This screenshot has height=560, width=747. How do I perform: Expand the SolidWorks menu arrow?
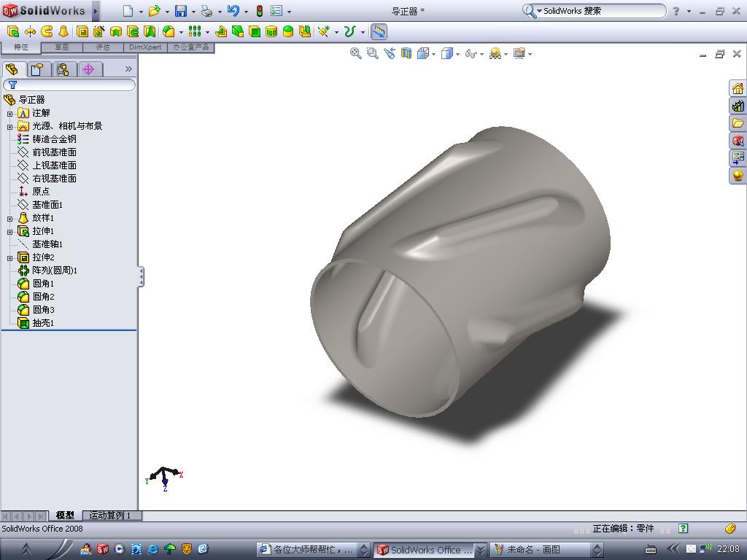(96, 11)
